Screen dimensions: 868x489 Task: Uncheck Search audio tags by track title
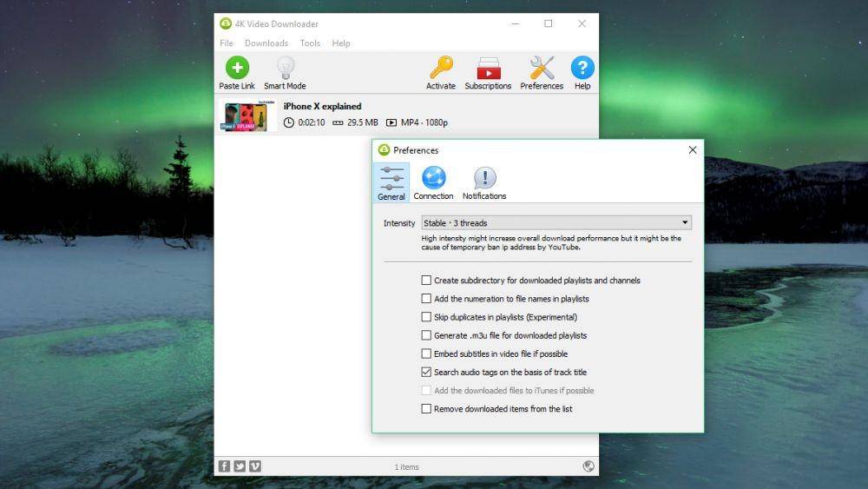click(x=426, y=372)
